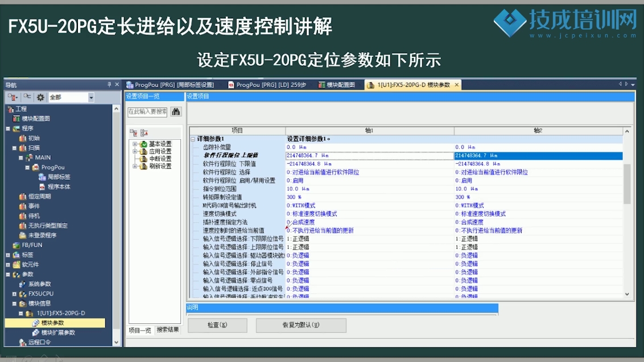644x362 pixels.
Task: Click 轴2 column header
Action: pyautogui.click(x=538, y=131)
